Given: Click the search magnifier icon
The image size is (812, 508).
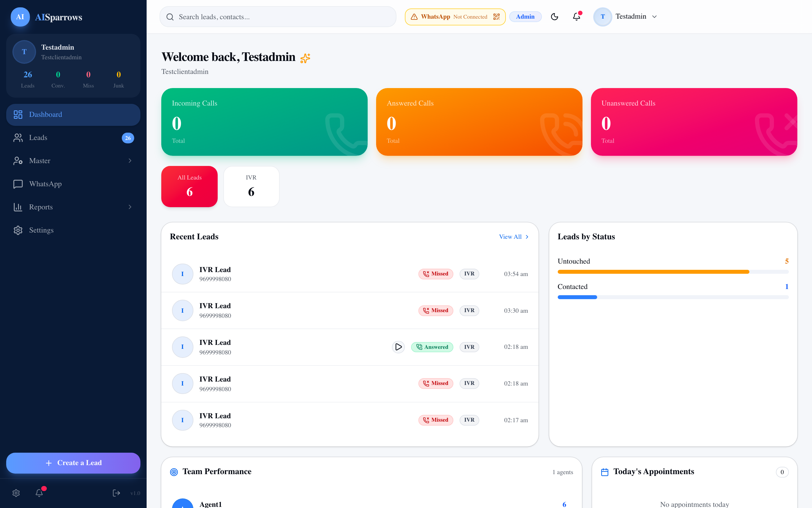Looking at the screenshot, I should [170, 17].
